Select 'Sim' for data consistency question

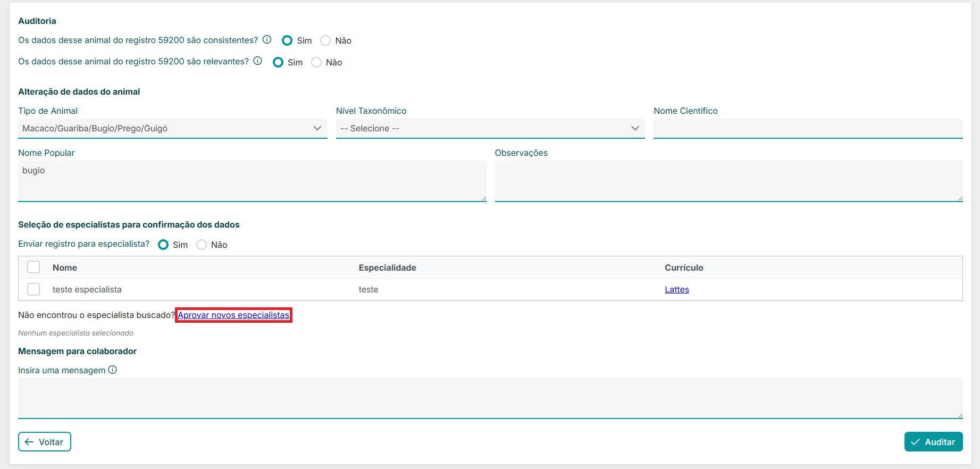pyautogui.click(x=287, y=41)
